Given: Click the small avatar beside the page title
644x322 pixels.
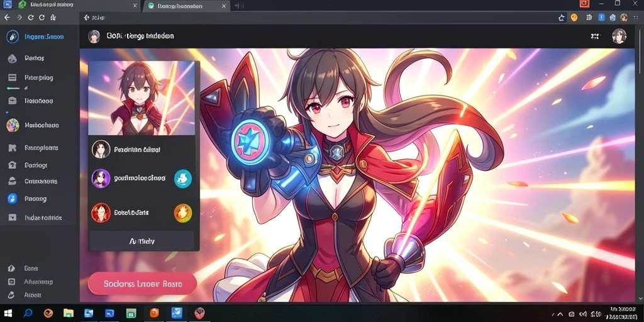Looking at the screenshot, I should 94,36.
